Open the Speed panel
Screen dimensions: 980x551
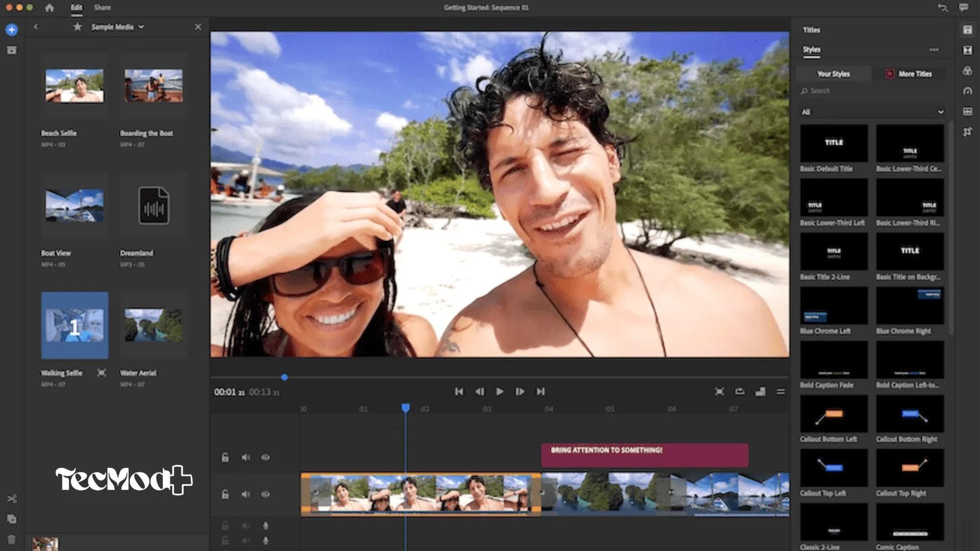968,91
